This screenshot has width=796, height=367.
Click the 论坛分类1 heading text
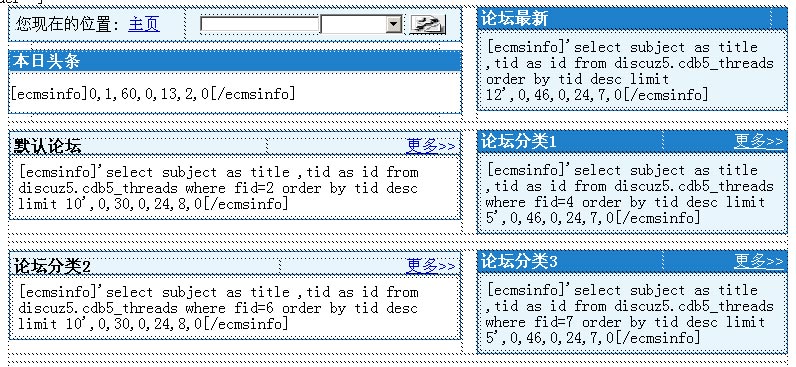coord(519,141)
